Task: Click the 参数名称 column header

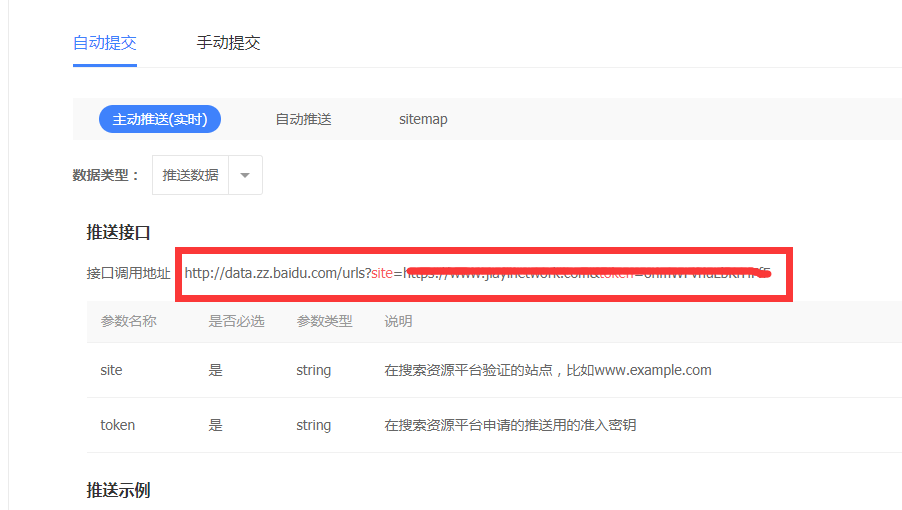Action: [x=128, y=322]
